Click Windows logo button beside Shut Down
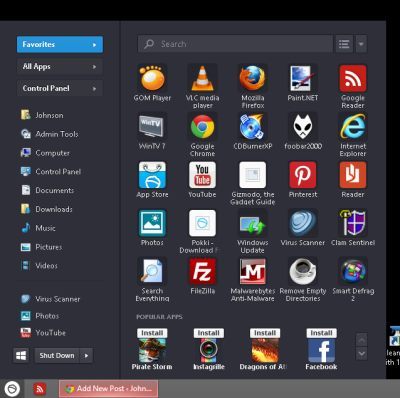Image resolution: width=400 pixels, height=398 pixels. [x=21, y=356]
